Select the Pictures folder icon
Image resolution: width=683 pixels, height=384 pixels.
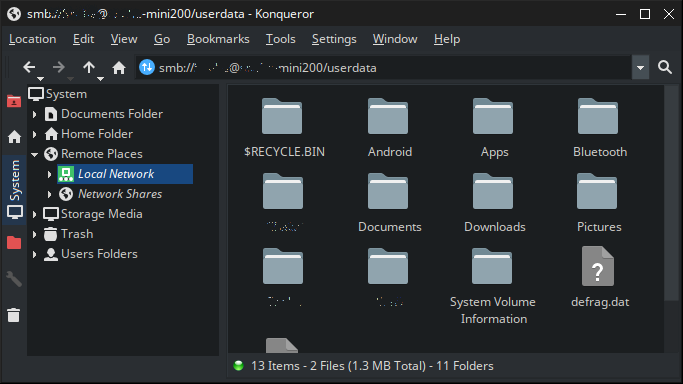597,191
